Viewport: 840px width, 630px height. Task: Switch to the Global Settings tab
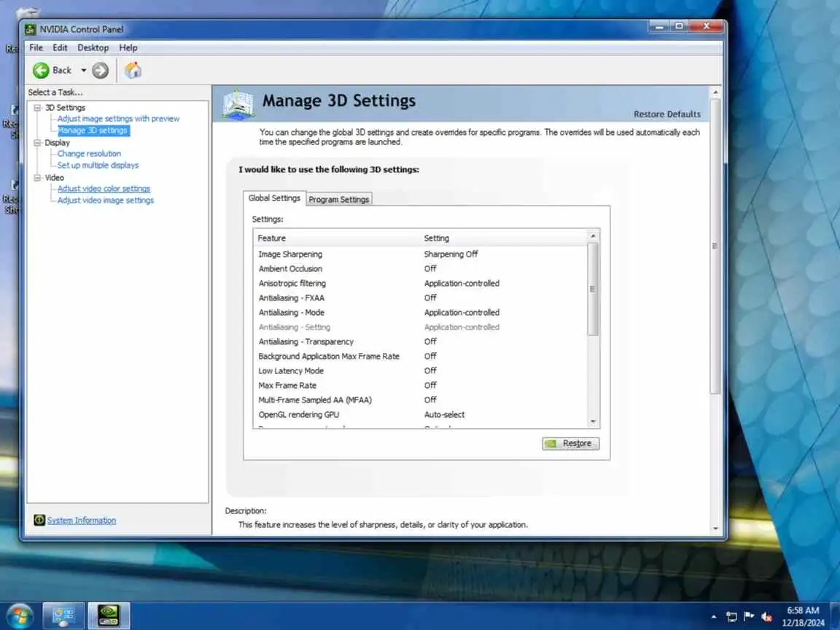pyautogui.click(x=274, y=198)
